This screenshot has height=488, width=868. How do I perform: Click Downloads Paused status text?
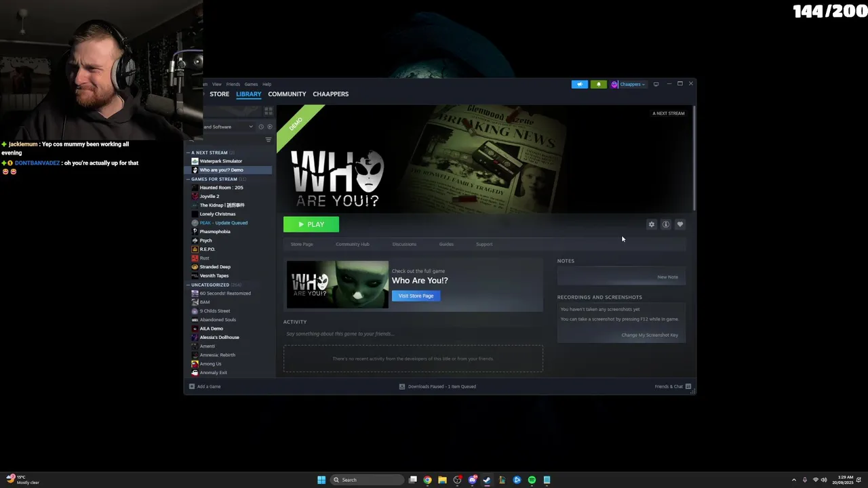click(442, 386)
